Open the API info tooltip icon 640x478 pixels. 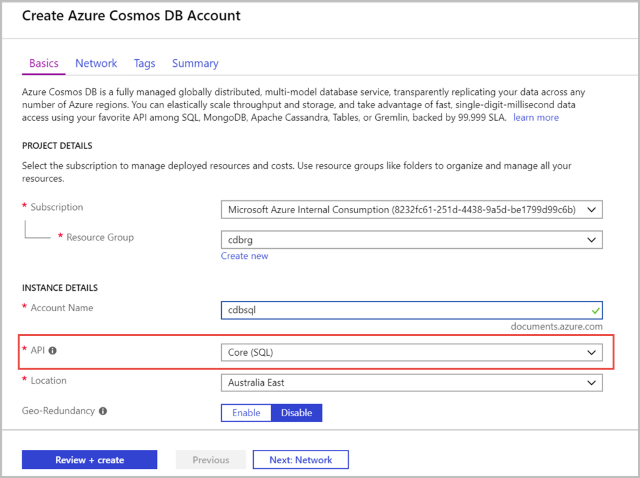pos(53,351)
